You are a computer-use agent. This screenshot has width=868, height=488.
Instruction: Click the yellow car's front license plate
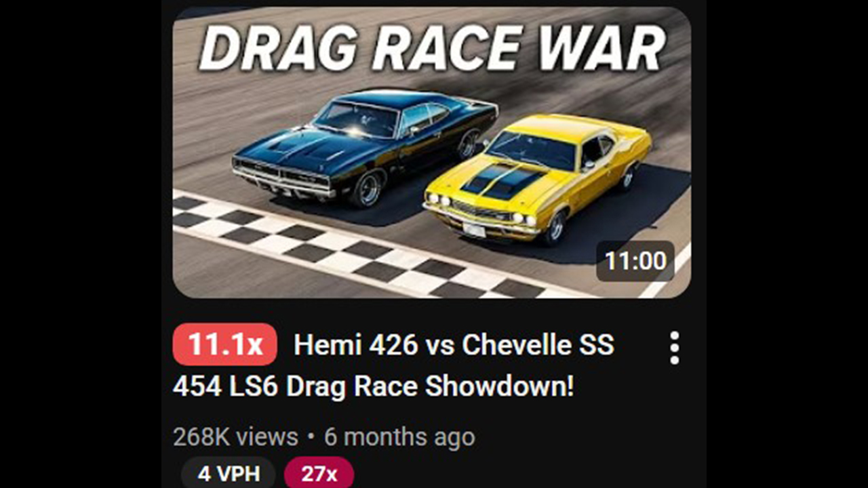(x=475, y=230)
